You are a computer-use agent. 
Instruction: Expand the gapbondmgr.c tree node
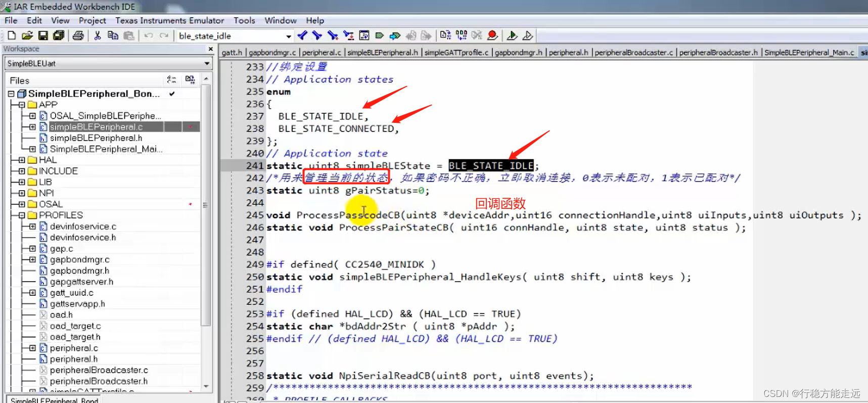(x=32, y=259)
